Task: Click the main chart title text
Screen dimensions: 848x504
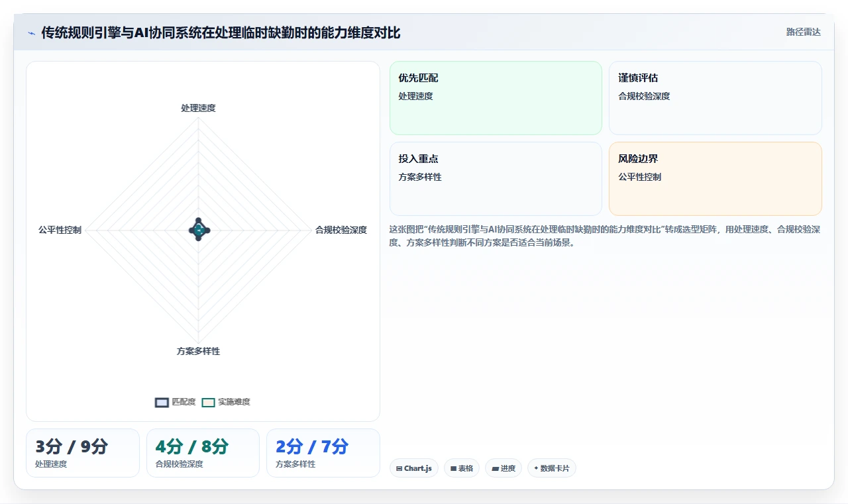Action: pyautogui.click(x=221, y=33)
